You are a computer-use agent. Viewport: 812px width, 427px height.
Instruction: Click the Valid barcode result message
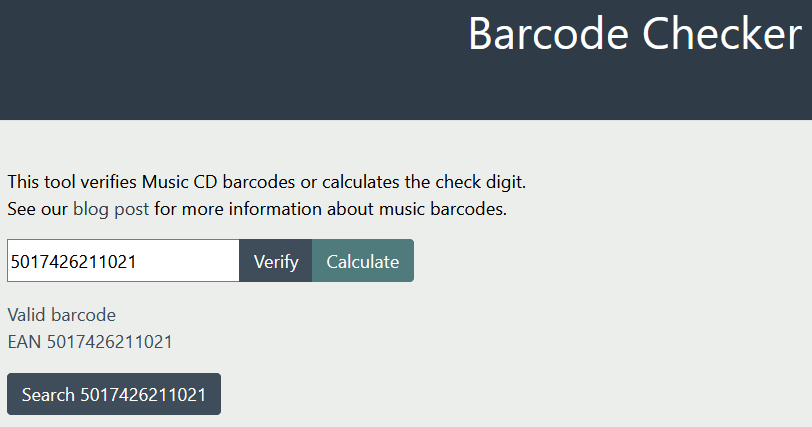61,316
